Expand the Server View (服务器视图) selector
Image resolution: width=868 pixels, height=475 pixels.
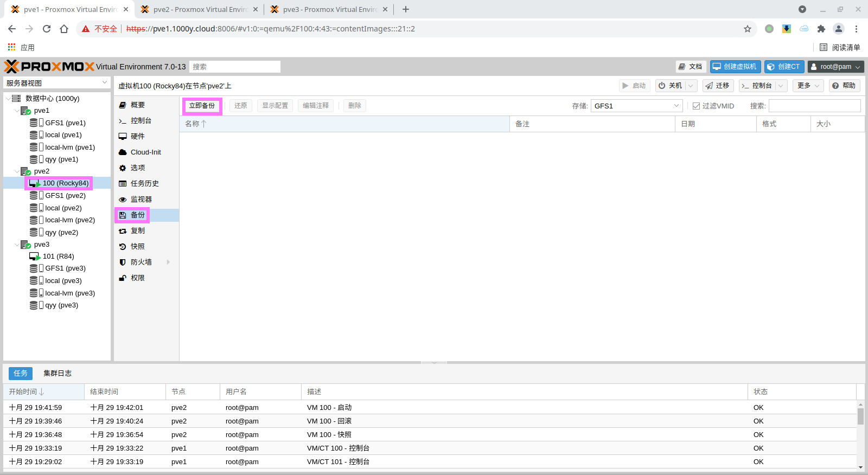(105, 83)
